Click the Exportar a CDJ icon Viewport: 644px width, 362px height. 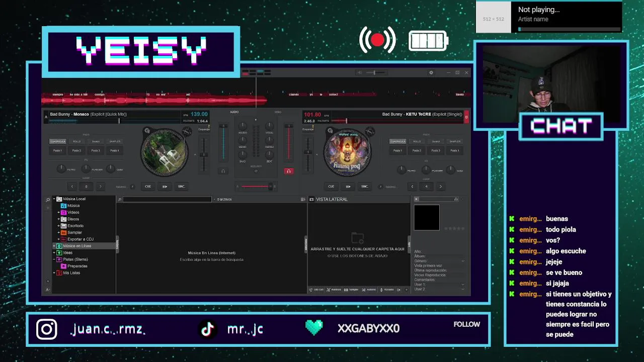click(x=63, y=239)
